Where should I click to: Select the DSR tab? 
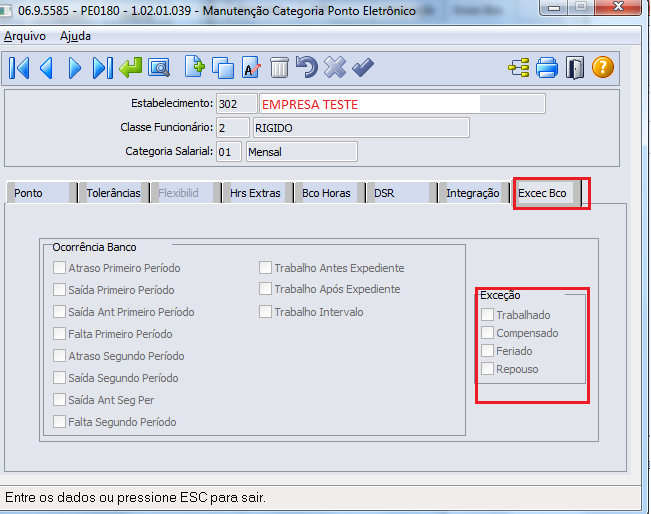pos(400,193)
